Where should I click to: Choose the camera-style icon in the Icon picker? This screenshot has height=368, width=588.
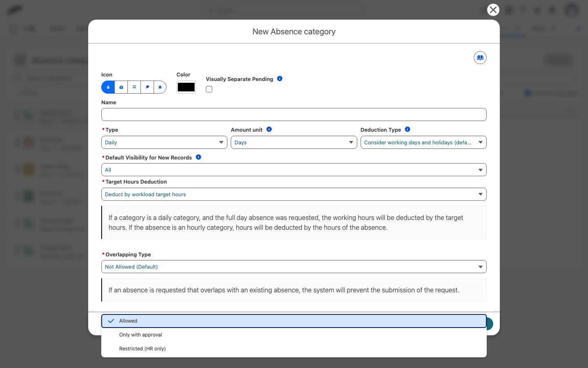[x=121, y=87]
